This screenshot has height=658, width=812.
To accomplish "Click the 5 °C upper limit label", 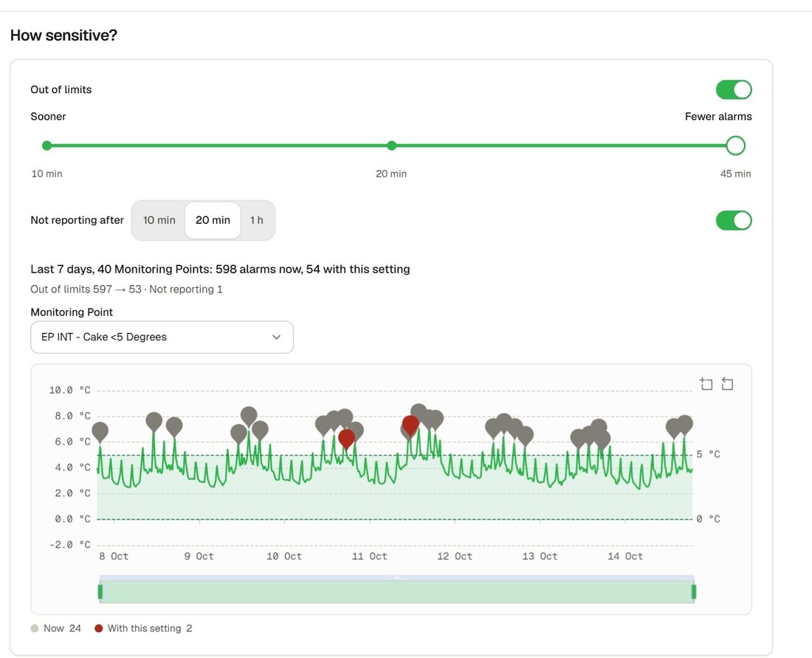I will pos(708,454).
